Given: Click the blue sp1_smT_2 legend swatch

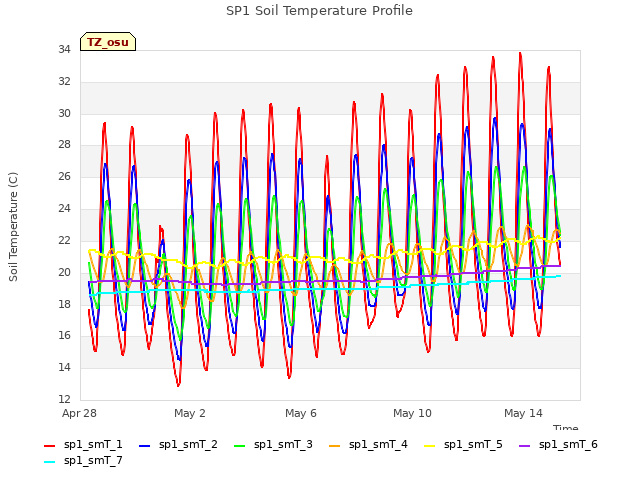Looking at the screenshot, I should (x=144, y=446).
